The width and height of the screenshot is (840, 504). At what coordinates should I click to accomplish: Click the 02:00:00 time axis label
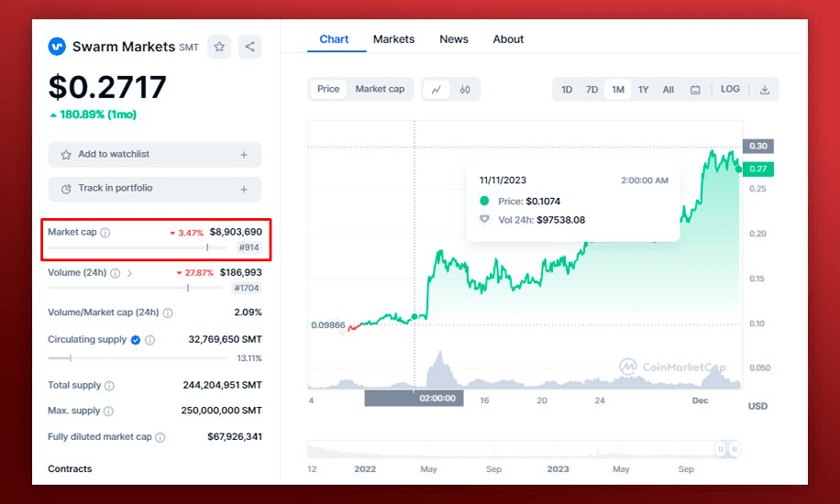pyautogui.click(x=414, y=399)
